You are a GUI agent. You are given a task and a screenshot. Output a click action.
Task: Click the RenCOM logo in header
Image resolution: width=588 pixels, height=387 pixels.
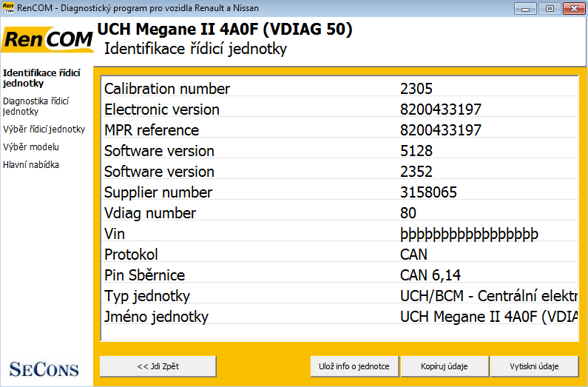[47, 41]
